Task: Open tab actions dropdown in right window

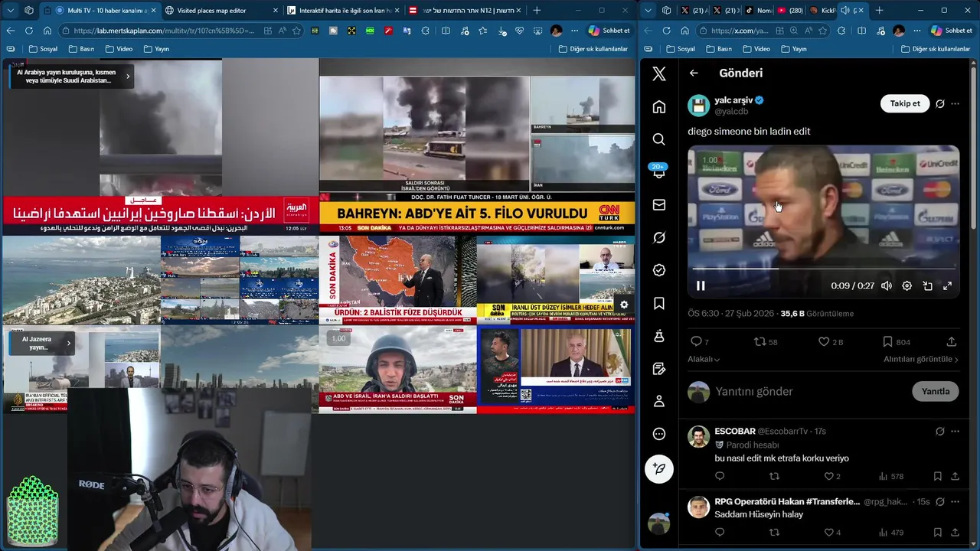Action: [x=648, y=11]
